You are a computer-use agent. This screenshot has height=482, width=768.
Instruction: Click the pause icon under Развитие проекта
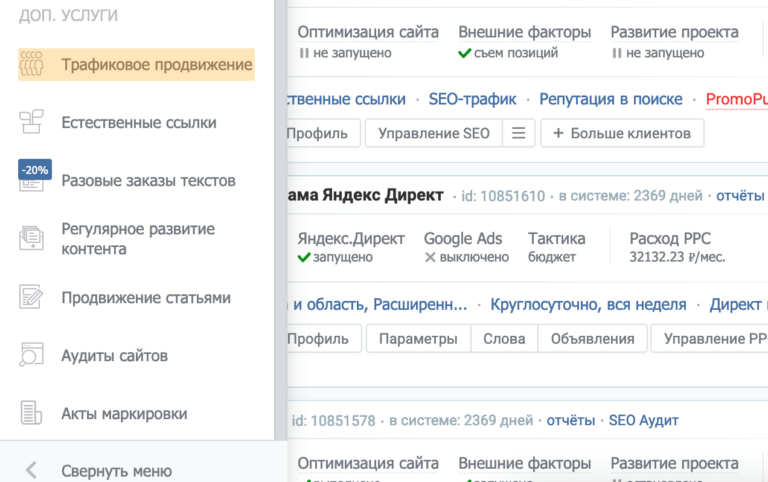[x=617, y=53]
